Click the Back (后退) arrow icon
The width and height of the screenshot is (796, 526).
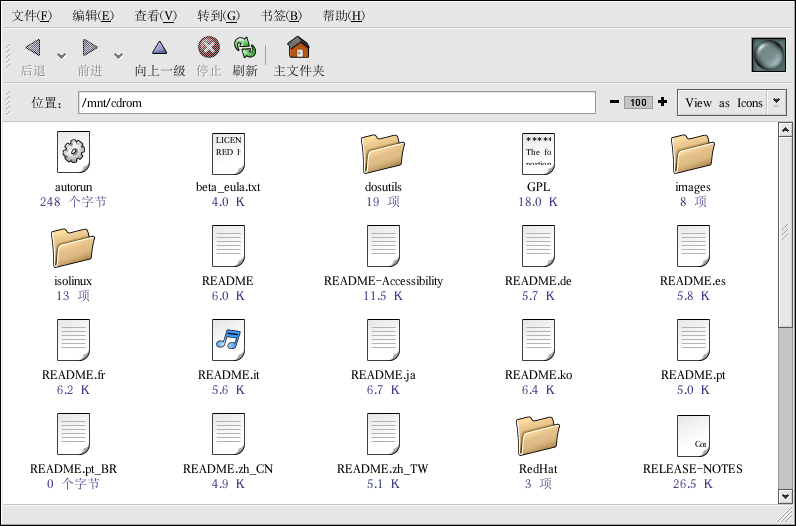[x=33, y=48]
